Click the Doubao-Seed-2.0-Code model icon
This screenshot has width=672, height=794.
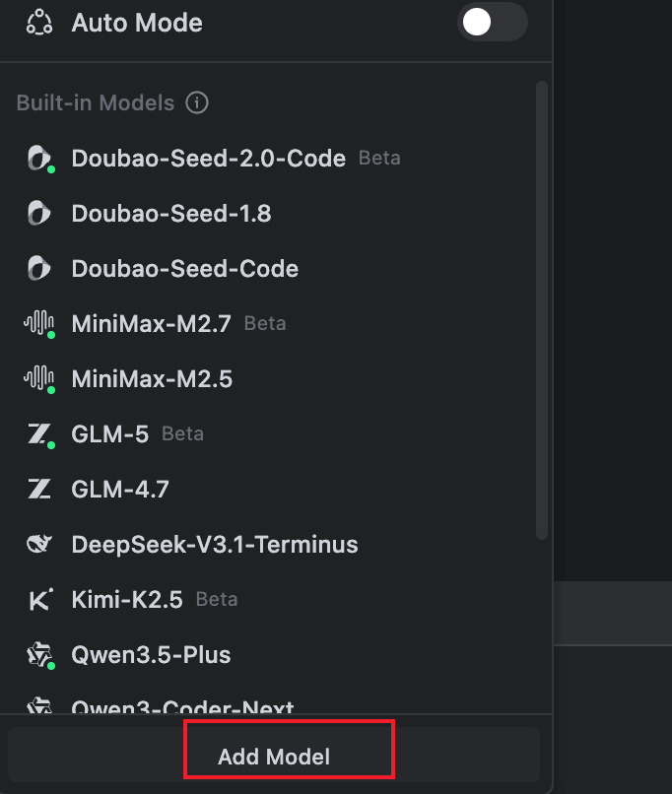39,159
